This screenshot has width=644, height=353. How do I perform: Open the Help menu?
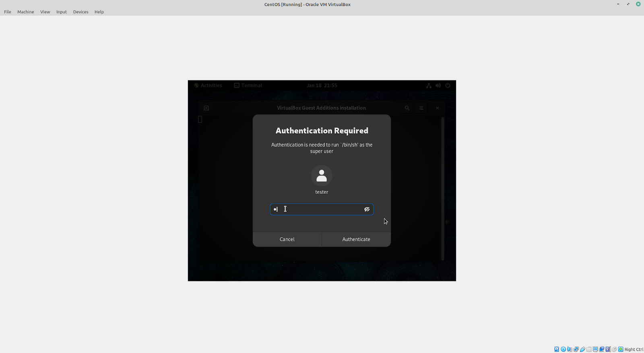point(99,12)
